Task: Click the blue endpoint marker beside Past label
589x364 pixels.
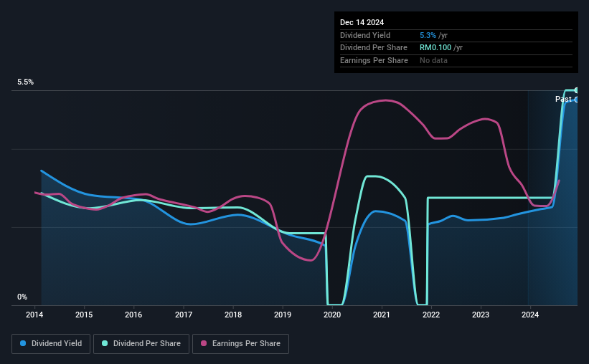Action: 576,100
